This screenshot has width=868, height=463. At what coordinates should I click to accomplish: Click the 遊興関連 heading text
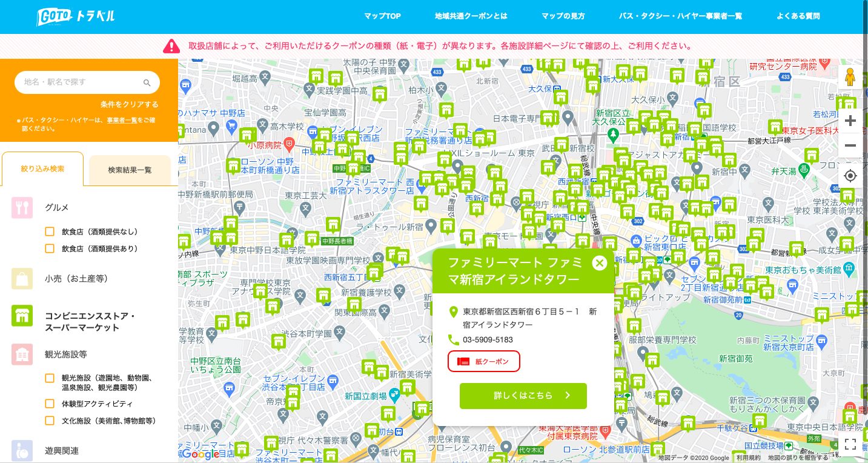[62, 450]
